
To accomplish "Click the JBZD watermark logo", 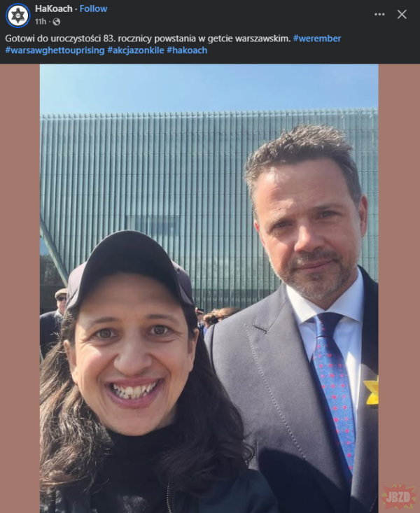I will (x=399, y=497).
